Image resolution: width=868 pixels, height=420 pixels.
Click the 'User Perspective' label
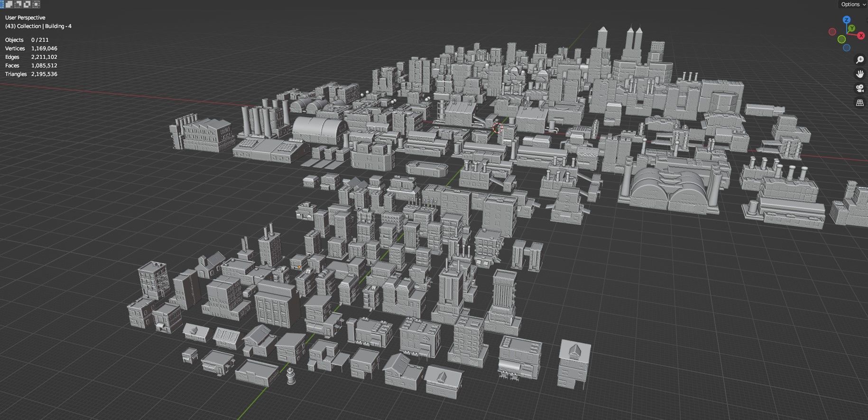(25, 18)
